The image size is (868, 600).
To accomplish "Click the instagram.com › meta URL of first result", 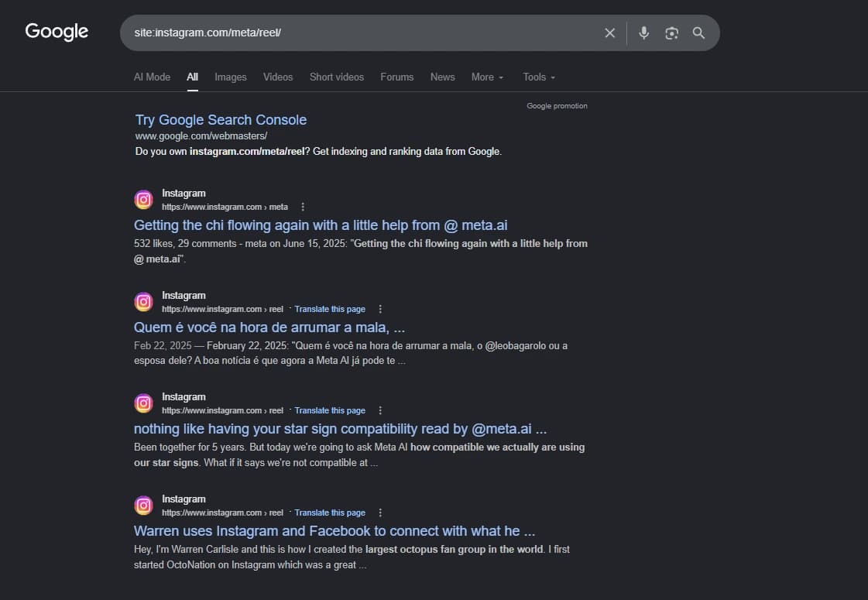I will [225, 207].
